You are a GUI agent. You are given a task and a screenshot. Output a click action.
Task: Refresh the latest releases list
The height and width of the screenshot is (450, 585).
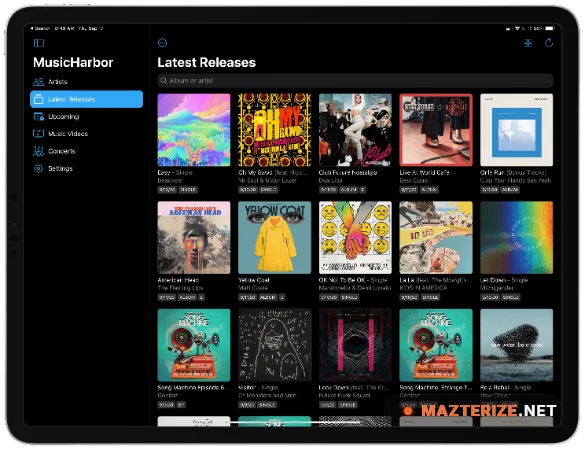[x=549, y=43]
